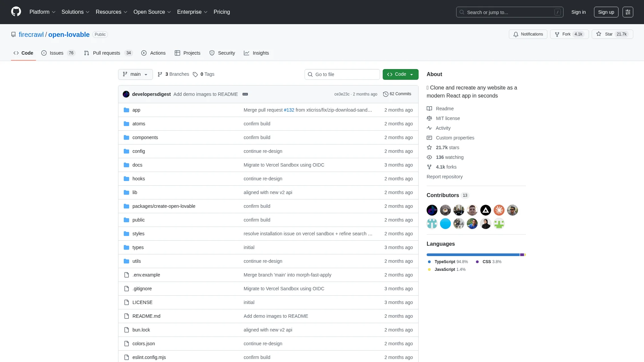Open the main branch dropdown

click(x=135, y=74)
